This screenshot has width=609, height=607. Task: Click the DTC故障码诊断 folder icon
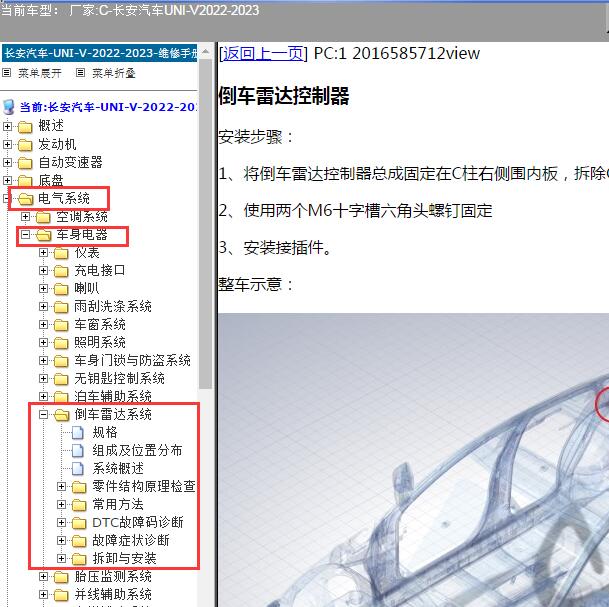(79, 523)
